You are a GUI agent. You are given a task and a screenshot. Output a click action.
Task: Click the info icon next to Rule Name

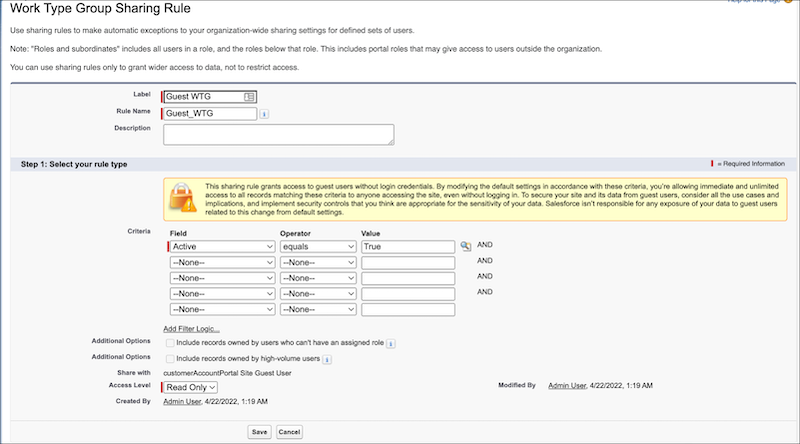[x=264, y=114]
